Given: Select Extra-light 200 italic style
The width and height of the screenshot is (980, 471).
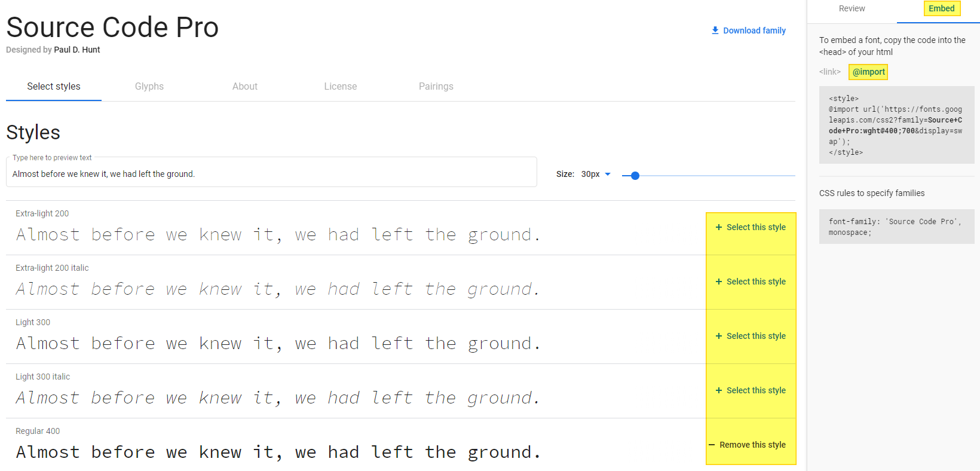Looking at the screenshot, I should (751, 282).
